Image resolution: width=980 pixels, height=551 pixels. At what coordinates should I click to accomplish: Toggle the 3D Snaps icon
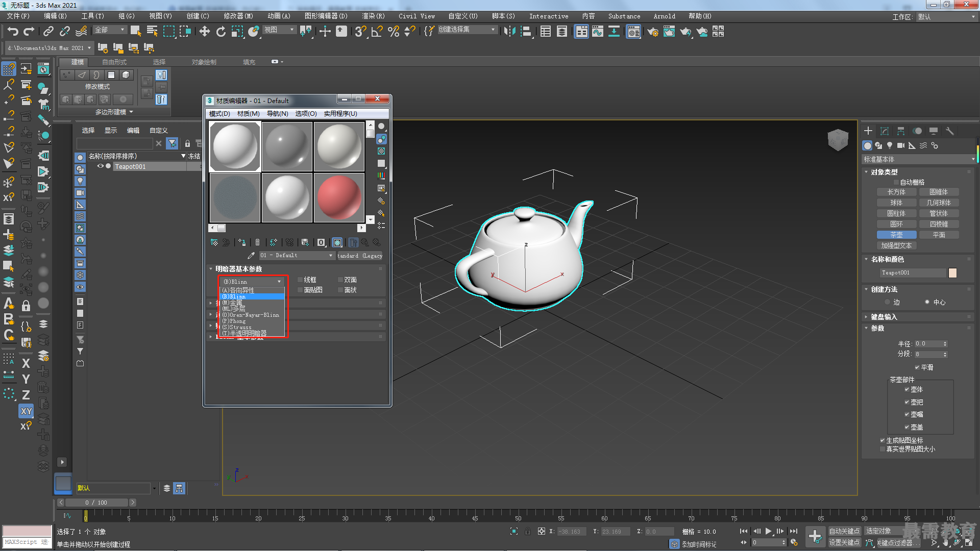click(x=360, y=32)
